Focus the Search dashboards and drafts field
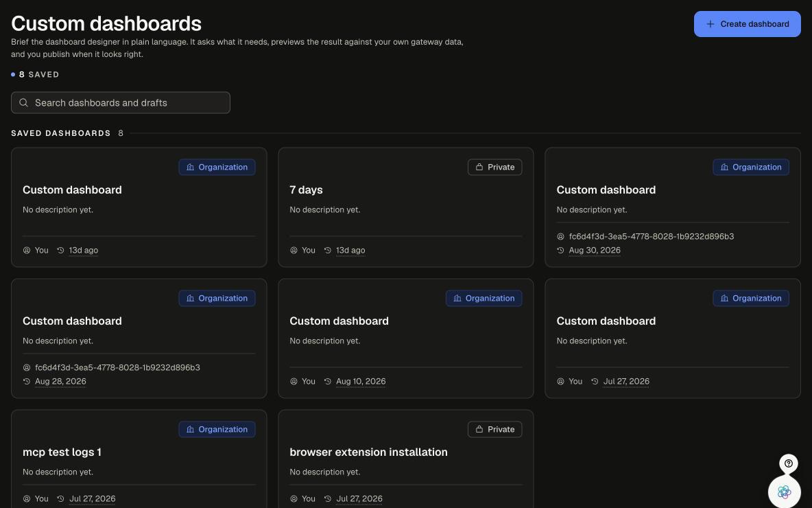This screenshot has height=508, width=812. point(120,103)
